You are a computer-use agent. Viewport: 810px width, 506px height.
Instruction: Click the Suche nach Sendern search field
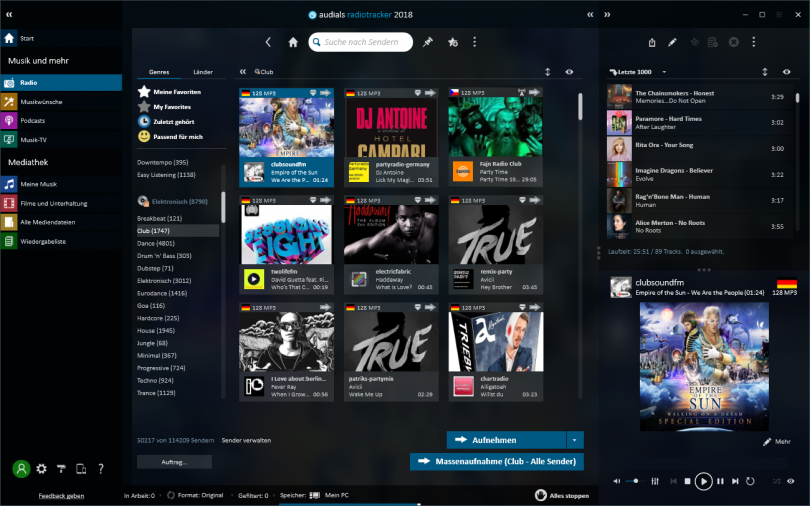(x=361, y=42)
